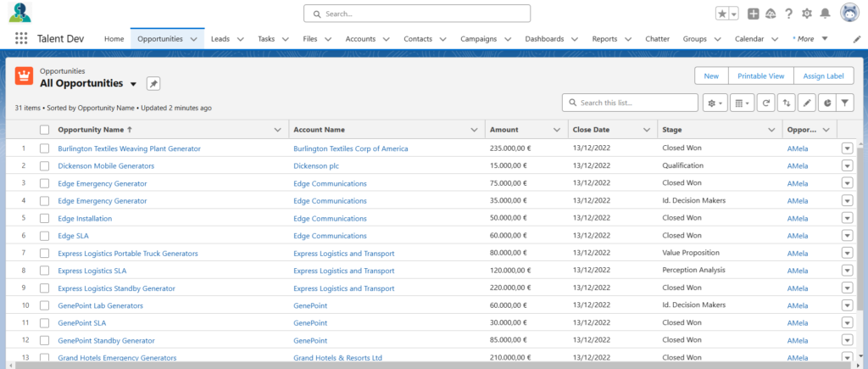The image size is (868, 369).
Task: Open row actions for Edge SLA
Action: click(x=847, y=236)
